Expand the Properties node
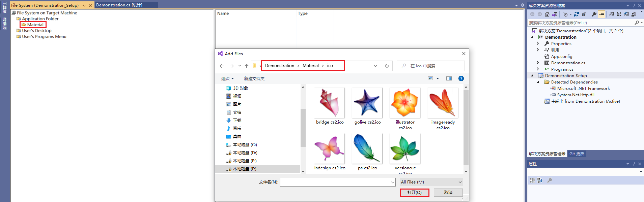This screenshot has height=202, width=644. pyautogui.click(x=538, y=43)
